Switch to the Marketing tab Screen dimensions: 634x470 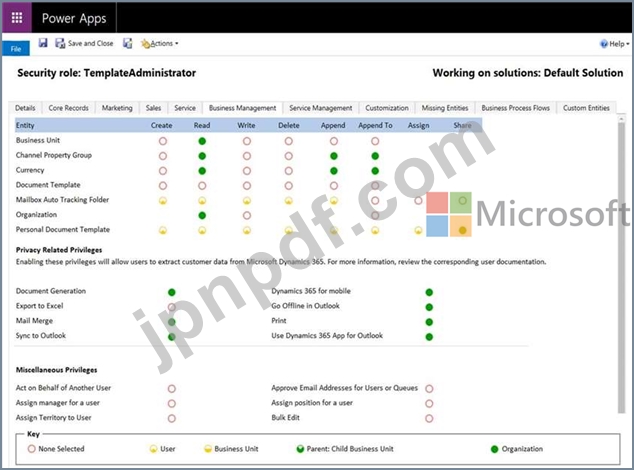click(117, 108)
